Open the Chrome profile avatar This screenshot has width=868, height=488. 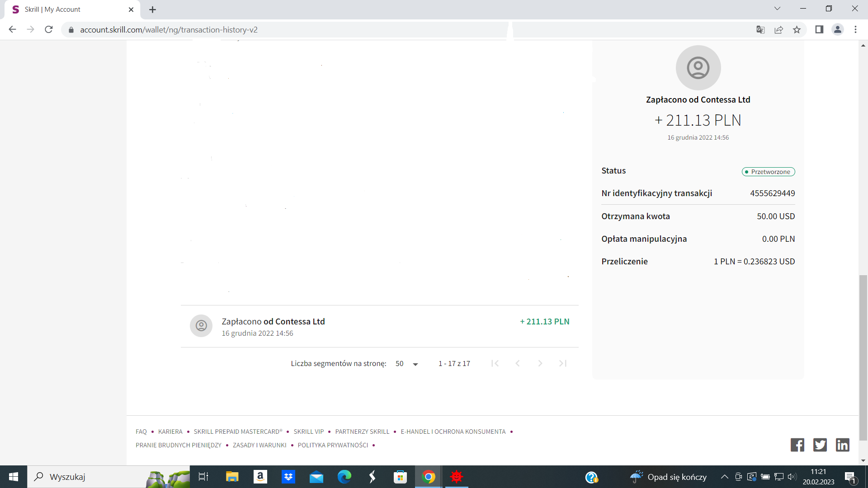click(837, 30)
